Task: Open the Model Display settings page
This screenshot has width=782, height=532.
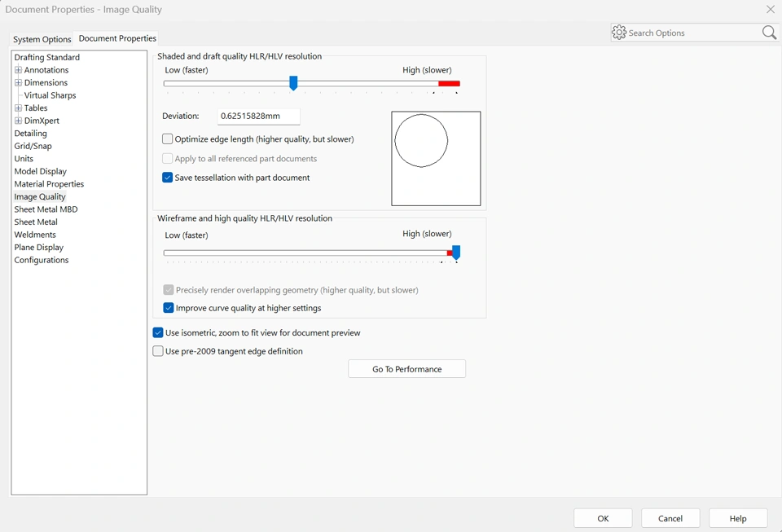Action: (41, 171)
